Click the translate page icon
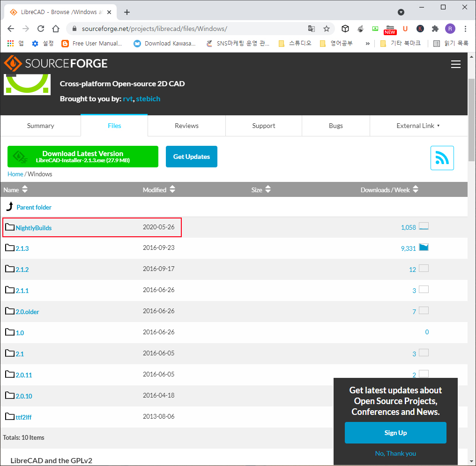476x466 pixels. 312,29
